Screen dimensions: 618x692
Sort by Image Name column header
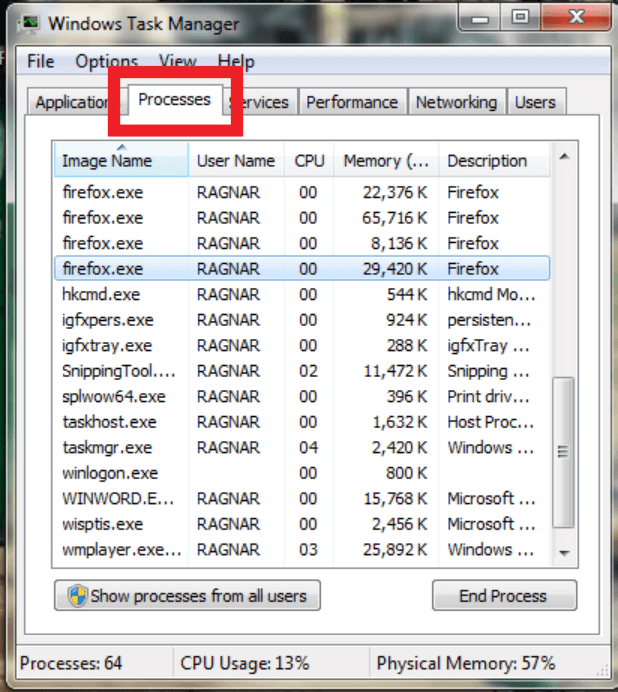coord(121,160)
